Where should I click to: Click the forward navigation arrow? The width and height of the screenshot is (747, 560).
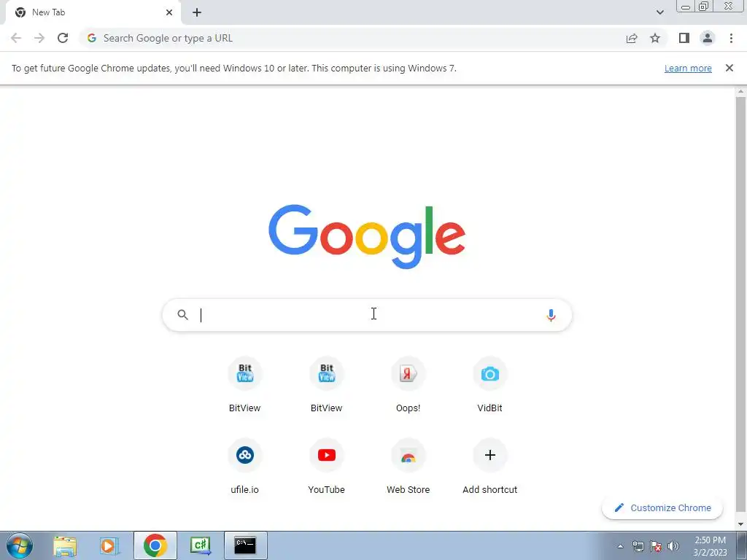(39, 38)
